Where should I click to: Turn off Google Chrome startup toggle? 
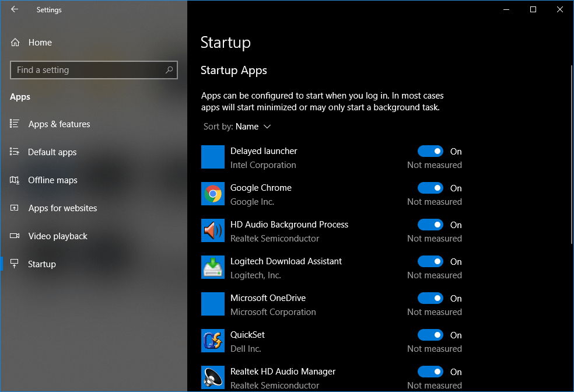(430, 188)
